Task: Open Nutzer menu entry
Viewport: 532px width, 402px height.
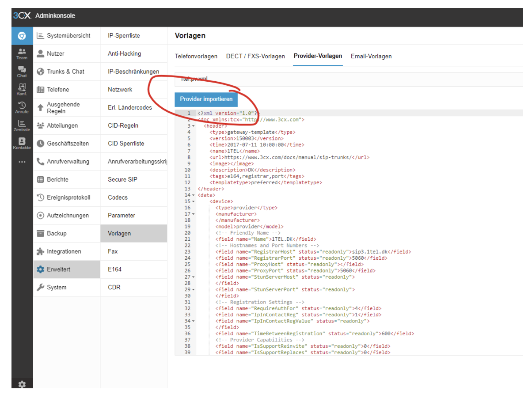Action: click(x=67, y=53)
